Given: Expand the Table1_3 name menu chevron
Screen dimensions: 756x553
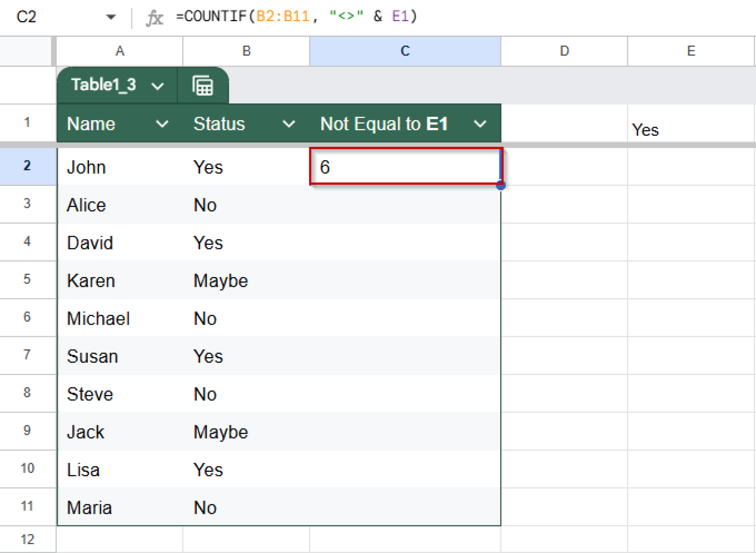Looking at the screenshot, I should 158,85.
